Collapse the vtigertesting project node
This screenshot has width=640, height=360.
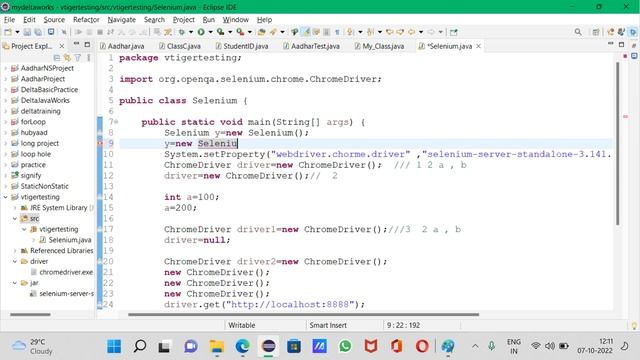(x=5, y=197)
